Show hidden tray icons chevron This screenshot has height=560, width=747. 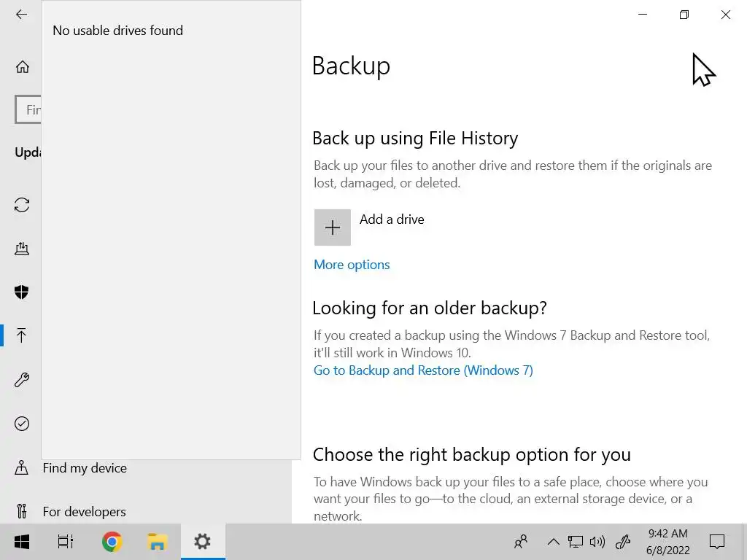pos(553,542)
